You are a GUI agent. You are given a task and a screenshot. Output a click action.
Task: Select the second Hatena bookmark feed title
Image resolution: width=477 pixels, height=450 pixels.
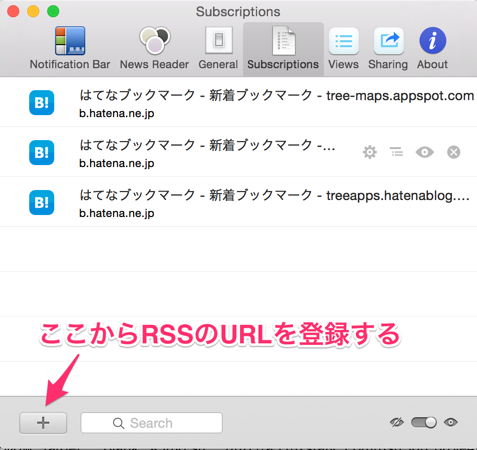pos(207,145)
